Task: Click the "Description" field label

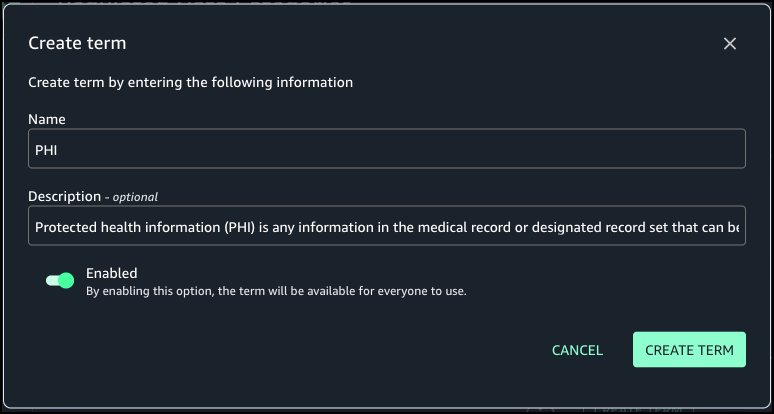Action: tap(64, 196)
